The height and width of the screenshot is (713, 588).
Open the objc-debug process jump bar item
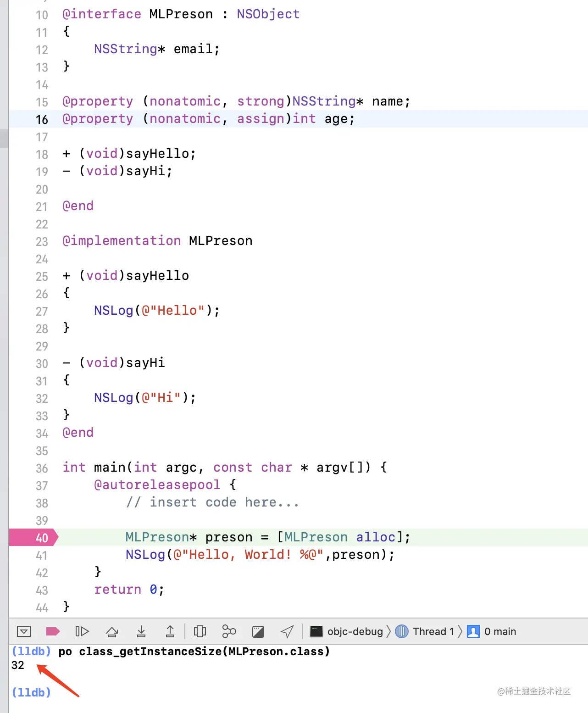coord(347,631)
